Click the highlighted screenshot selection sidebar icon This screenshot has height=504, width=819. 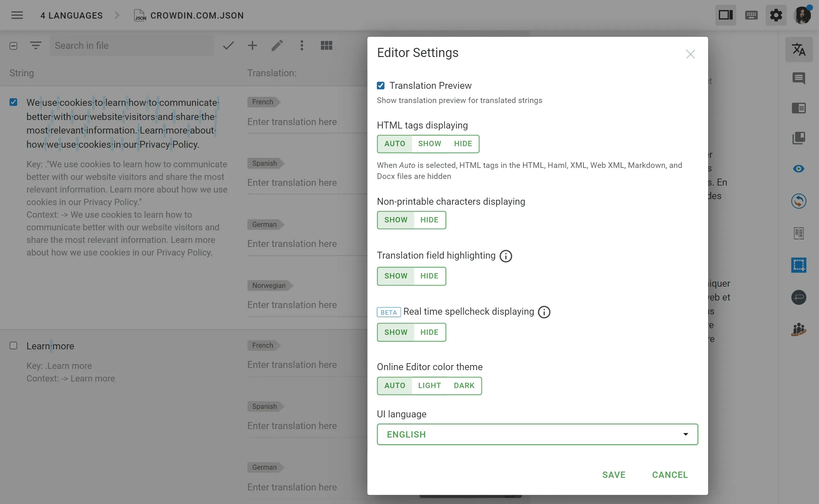point(799,265)
